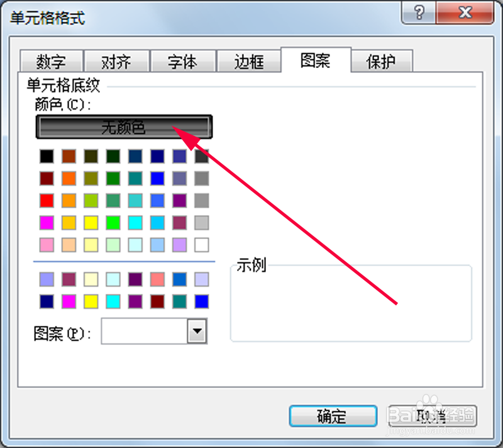Choose the light pink swatch in fifth row
The width and height of the screenshot is (503, 448).
click(47, 245)
